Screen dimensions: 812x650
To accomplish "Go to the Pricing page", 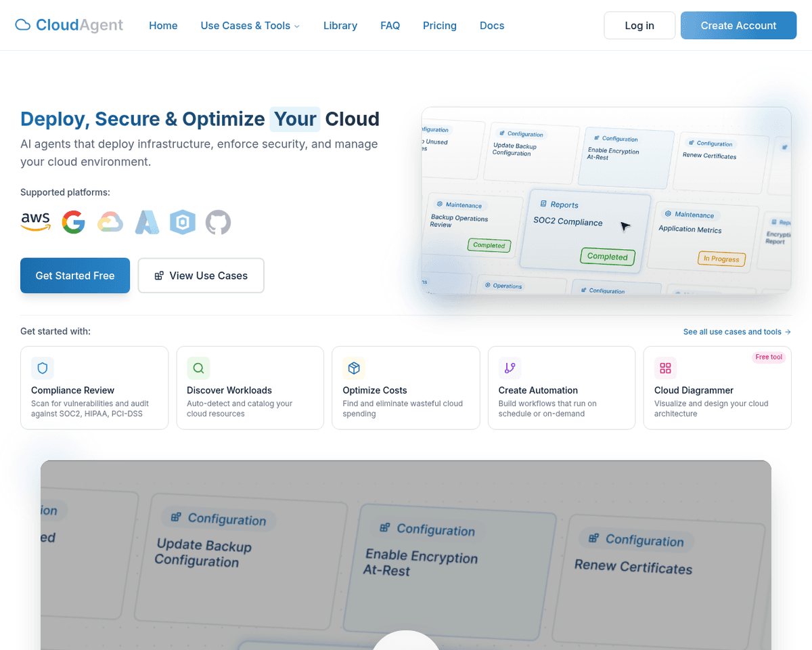I will click(440, 26).
